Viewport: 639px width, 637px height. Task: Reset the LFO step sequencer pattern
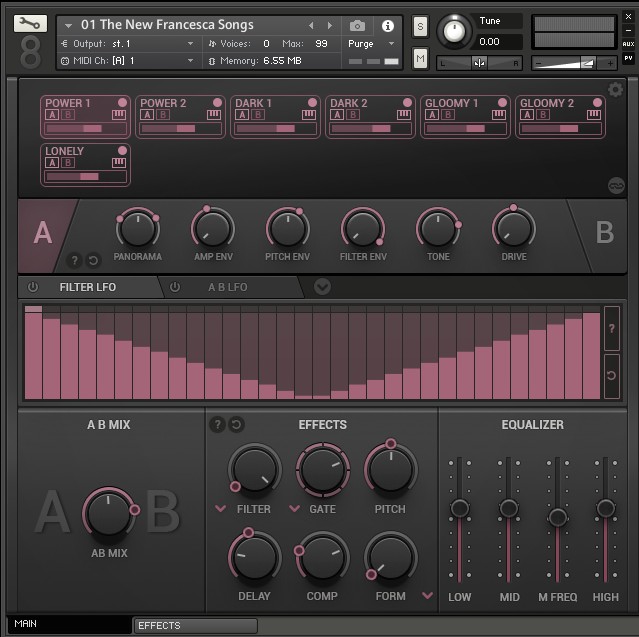pyautogui.click(x=611, y=375)
